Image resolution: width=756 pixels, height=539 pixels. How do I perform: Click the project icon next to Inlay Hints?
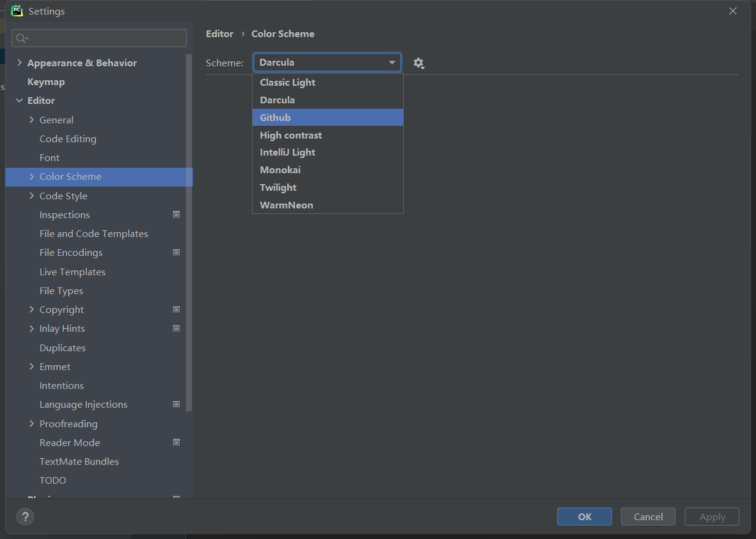[176, 328]
